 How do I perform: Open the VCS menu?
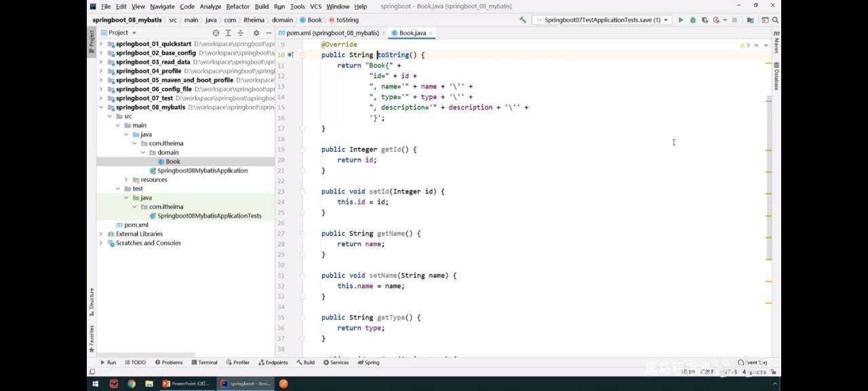[x=315, y=6]
